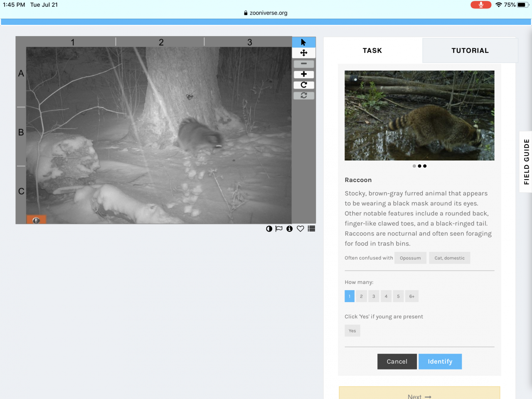532x399 pixels.
Task: Click the Cancel button
Action: point(397,362)
